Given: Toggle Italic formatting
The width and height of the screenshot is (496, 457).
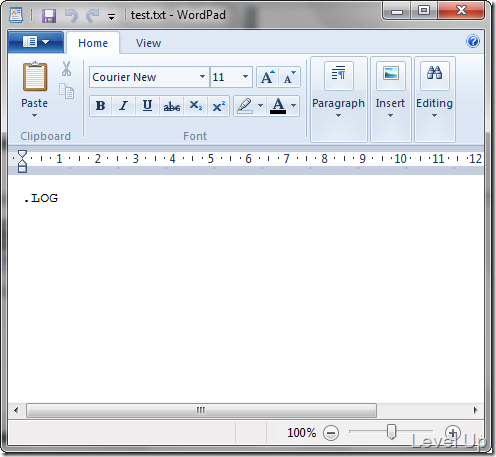Looking at the screenshot, I should (124, 106).
